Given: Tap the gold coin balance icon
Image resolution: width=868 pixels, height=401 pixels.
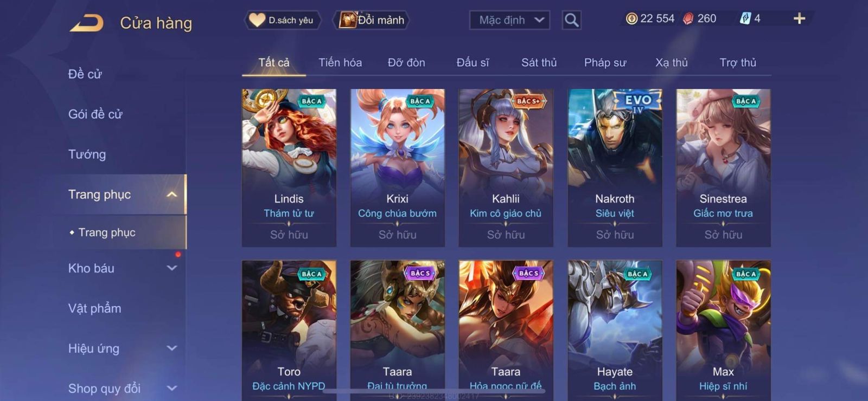Looking at the screenshot, I should [x=631, y=19].
